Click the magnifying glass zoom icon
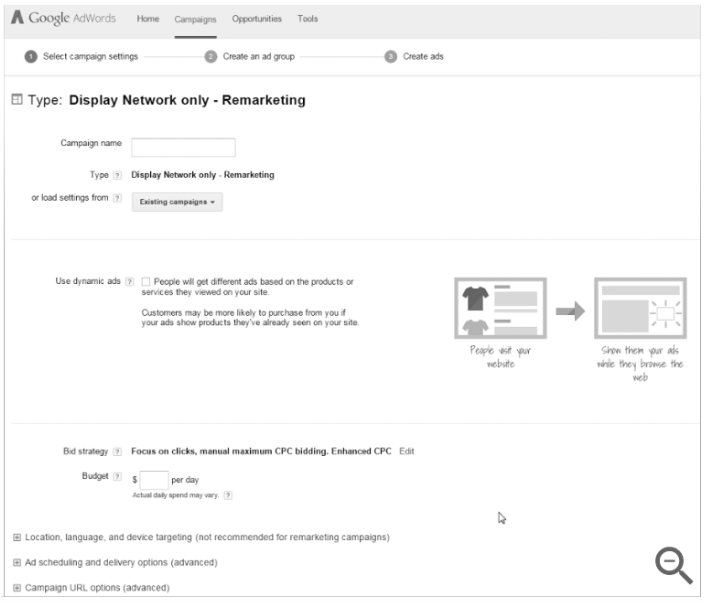706x604 pixels. coord(673,566)
